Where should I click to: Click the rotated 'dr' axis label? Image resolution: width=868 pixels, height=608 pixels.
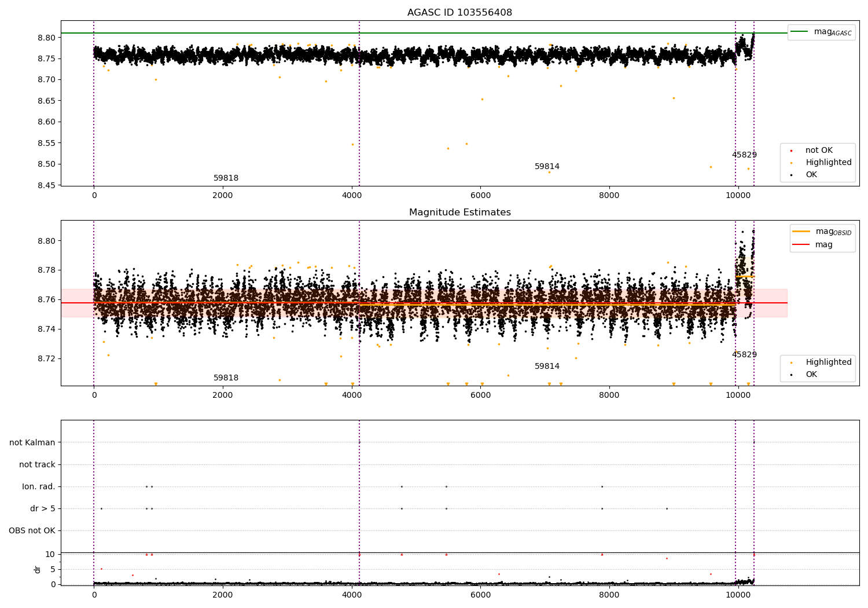point(37,569)
